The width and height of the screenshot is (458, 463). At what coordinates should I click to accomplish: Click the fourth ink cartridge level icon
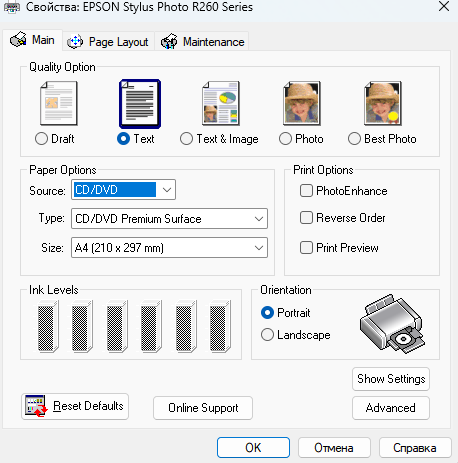[151, 326]
